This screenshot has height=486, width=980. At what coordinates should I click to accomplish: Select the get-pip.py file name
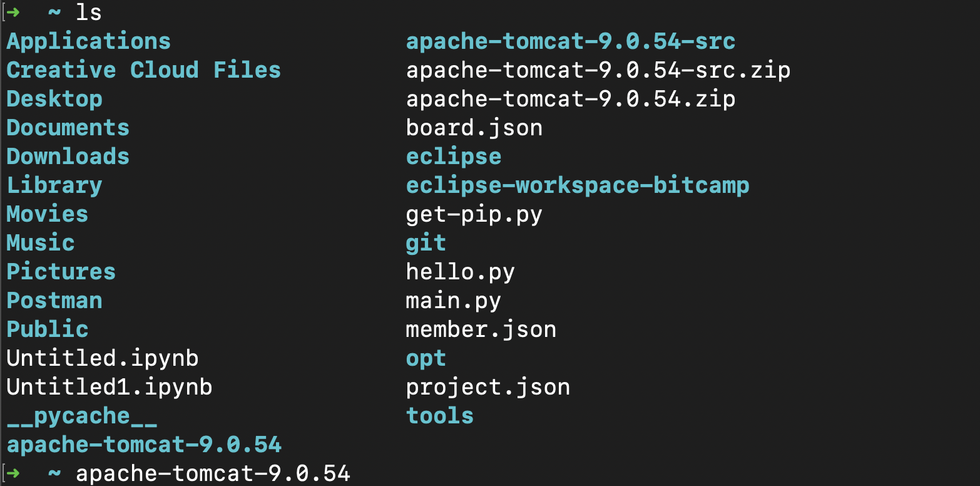pyautogui.click(x=474, y=214)
